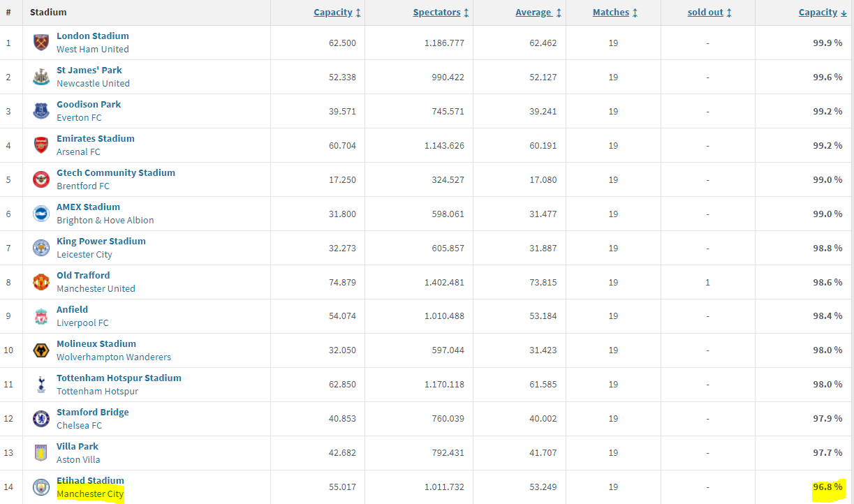The width and height of the screenshot is (854, 504).
Task: Open the King Power Stadium link
Action: pos(101,241)
